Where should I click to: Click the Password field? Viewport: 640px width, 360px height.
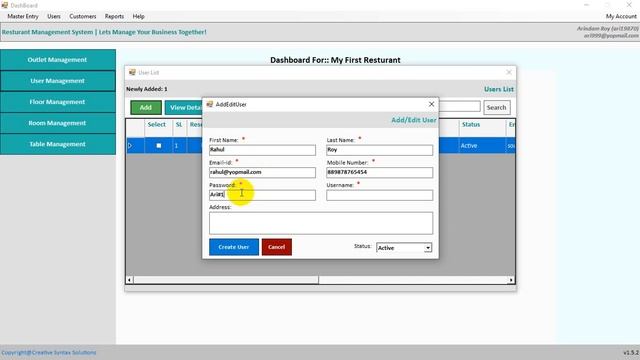[262, 195]
